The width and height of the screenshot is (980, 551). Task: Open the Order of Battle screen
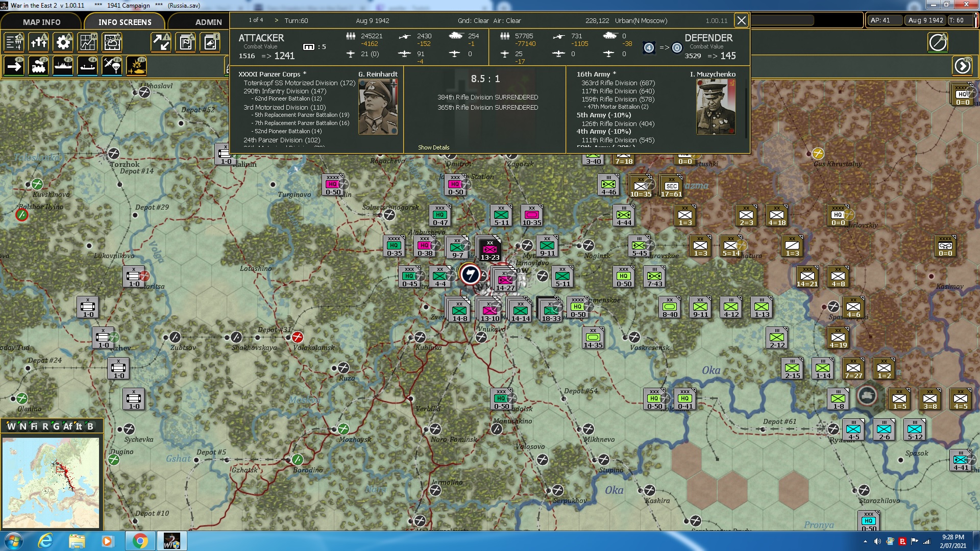pyautogui.click(x=14, y=43)
